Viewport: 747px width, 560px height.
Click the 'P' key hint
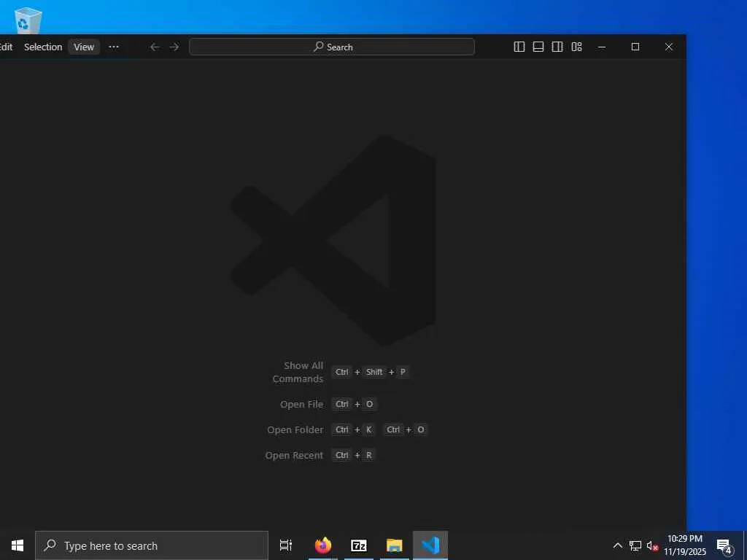(x=403, y=372)
